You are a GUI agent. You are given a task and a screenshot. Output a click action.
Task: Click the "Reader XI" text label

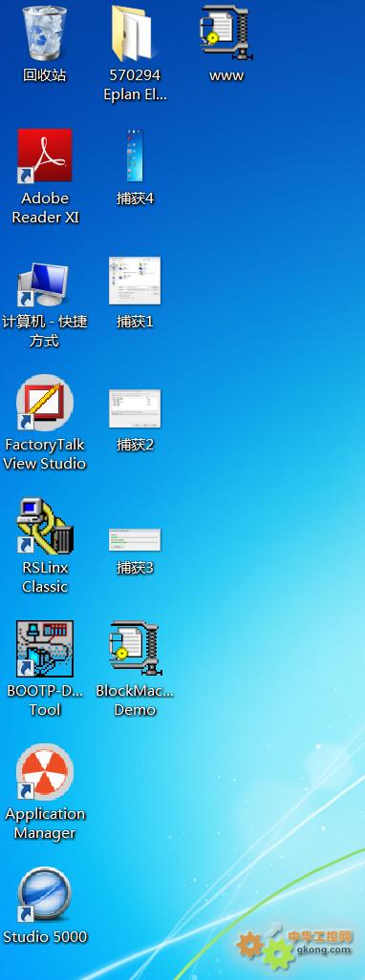pyautogui.click(x=45, y=218)
